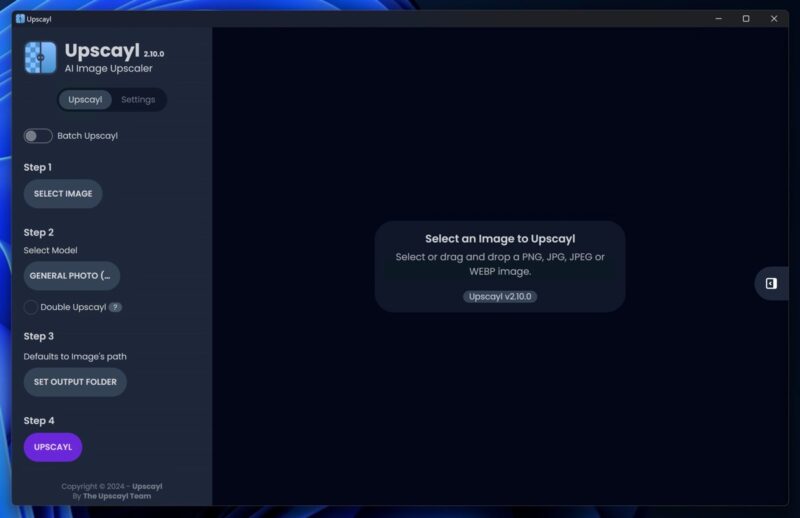Toggle the Batch Upscayl switch
Screen dimensions: 800x518
[x=38, y=136]
